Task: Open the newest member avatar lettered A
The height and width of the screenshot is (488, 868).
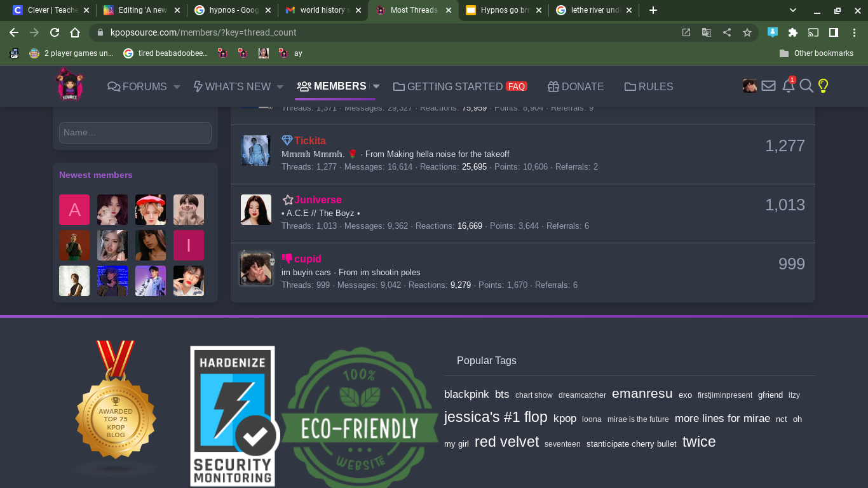Action: [74, 210]
